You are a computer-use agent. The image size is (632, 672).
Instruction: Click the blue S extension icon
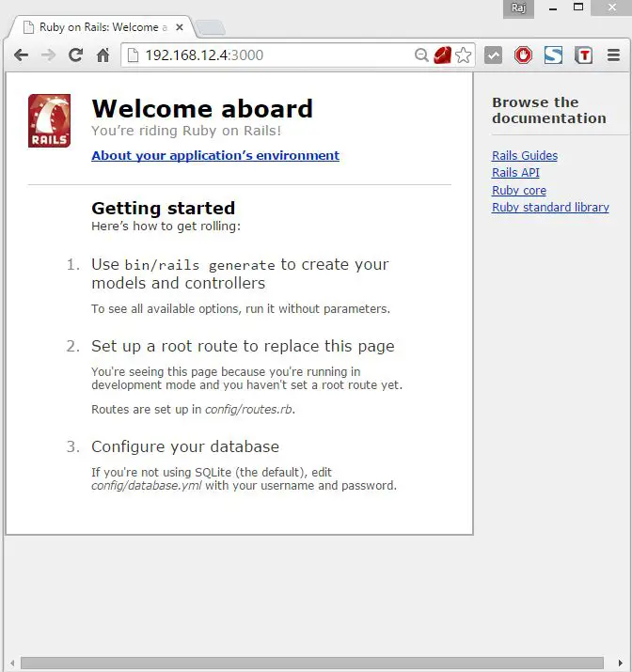pyautogui.click(x=553, y=55)
